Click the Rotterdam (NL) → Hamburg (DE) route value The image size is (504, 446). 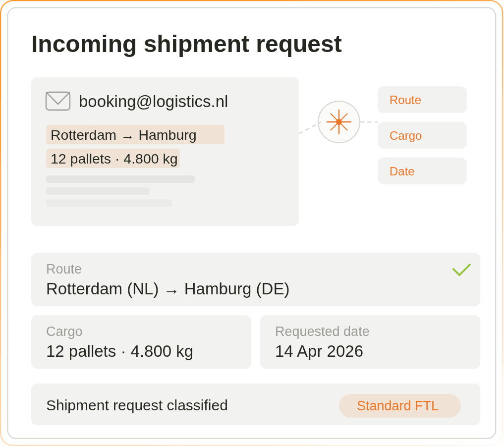tap(168, 289)
